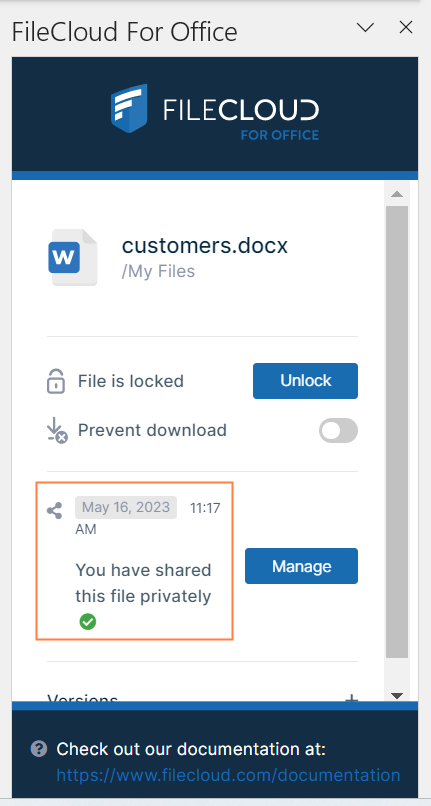The image size is (431, 806).
Task: Click the /My Files path label
Action: pos(158,271)
